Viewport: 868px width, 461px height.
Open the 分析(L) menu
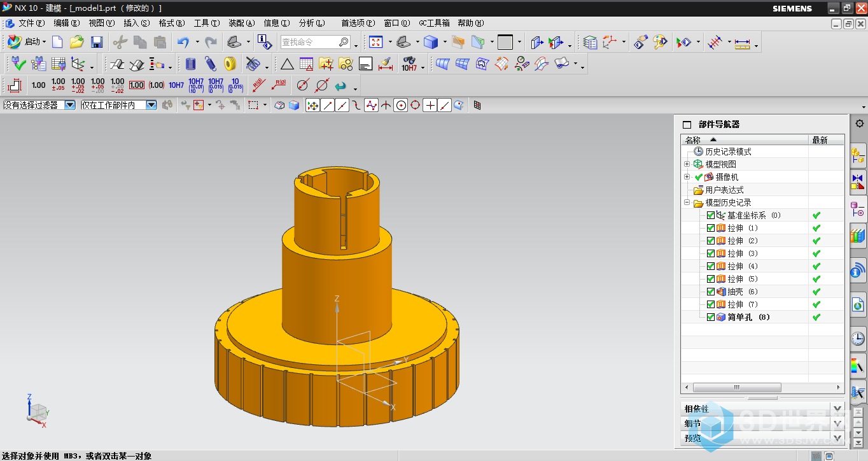tap(312, 23)
